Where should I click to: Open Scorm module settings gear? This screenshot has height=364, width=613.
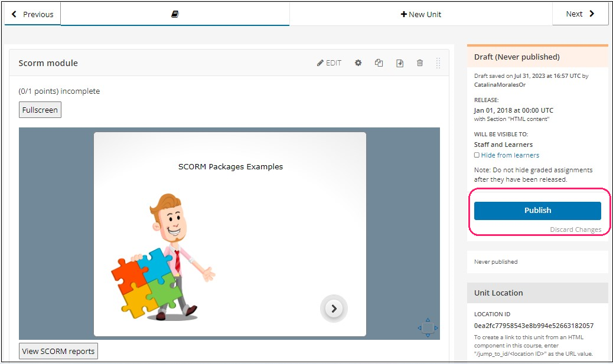click(358, 63)
